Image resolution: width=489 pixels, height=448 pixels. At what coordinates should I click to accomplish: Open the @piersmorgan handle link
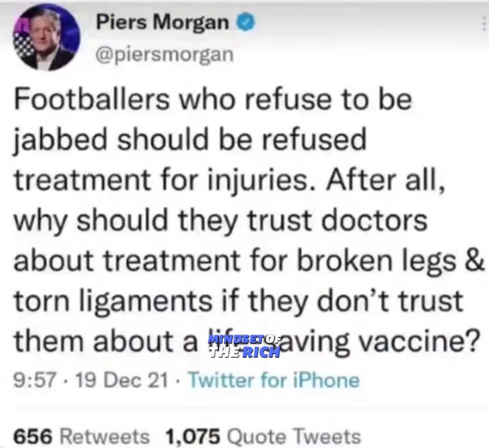point(165,54)
